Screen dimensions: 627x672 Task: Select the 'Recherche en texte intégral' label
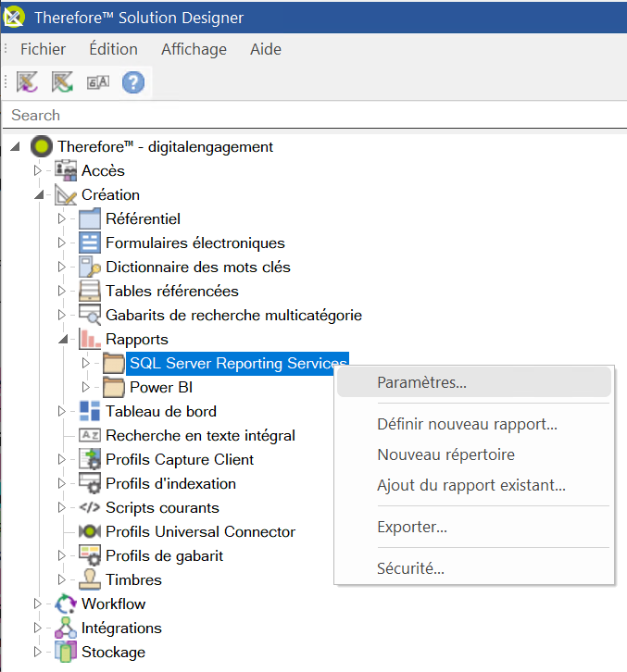click(x=200, y=435)
